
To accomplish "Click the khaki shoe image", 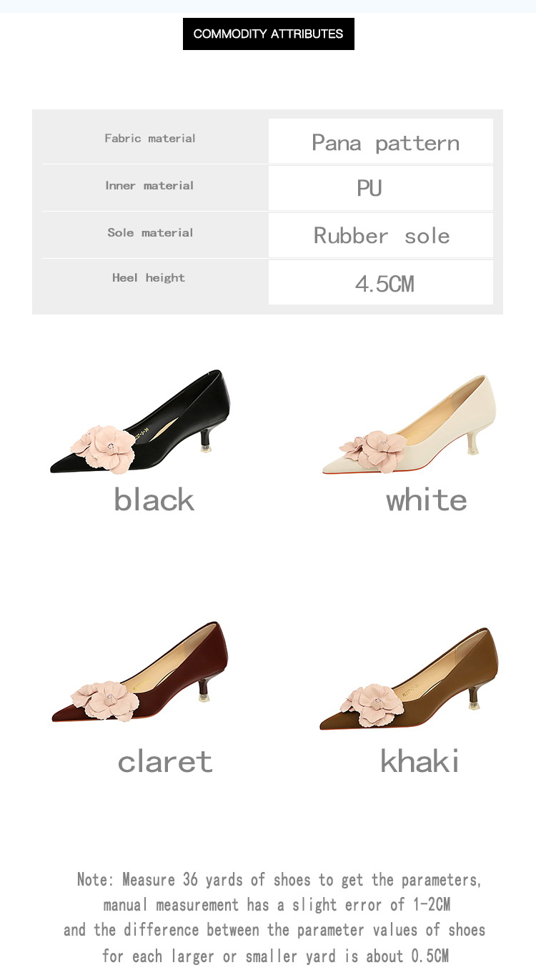I will pyautogui.click(x=409, y=679).
